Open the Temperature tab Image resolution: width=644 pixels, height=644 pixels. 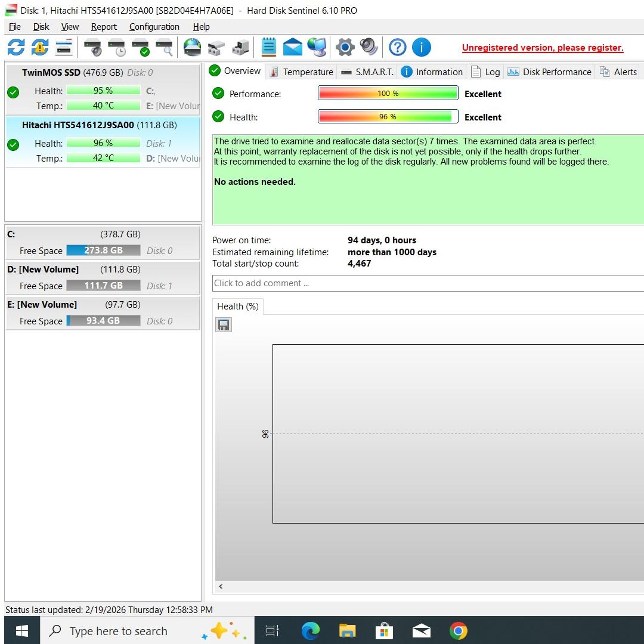[301, 72]
